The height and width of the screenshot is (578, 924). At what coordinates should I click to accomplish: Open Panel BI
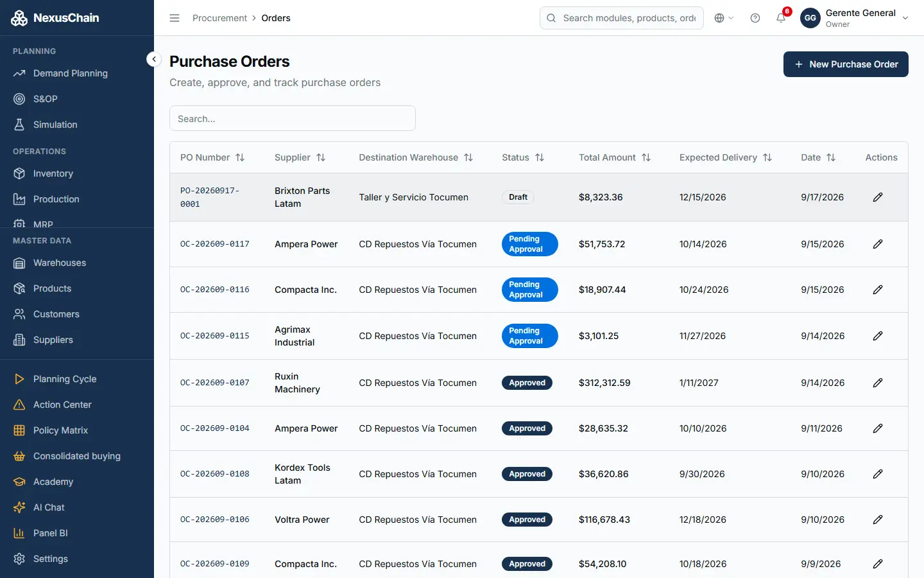pyautogui.click(x=51, y=533)
